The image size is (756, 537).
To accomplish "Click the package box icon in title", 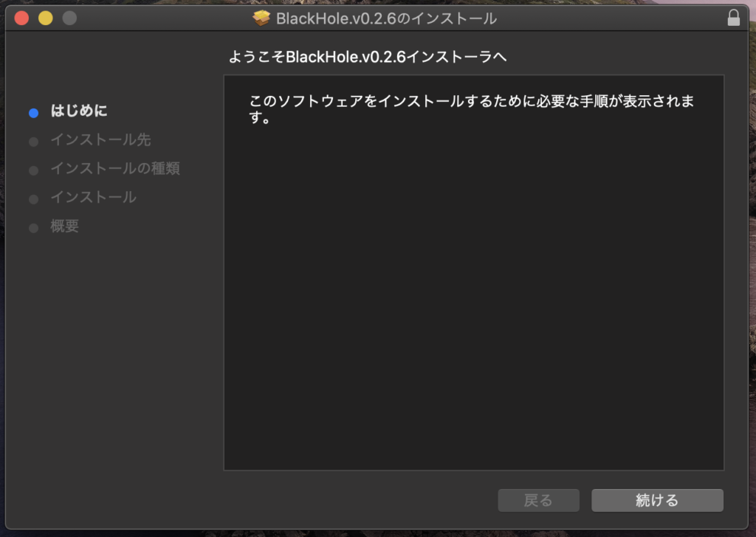I will [x=261, y=18].
